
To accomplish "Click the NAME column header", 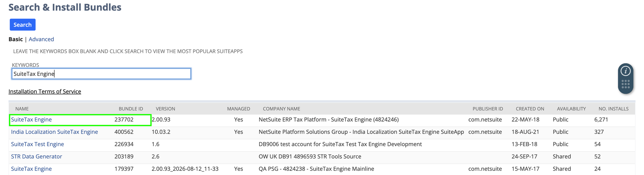I will pyautogui.click(x=22, y=109).
